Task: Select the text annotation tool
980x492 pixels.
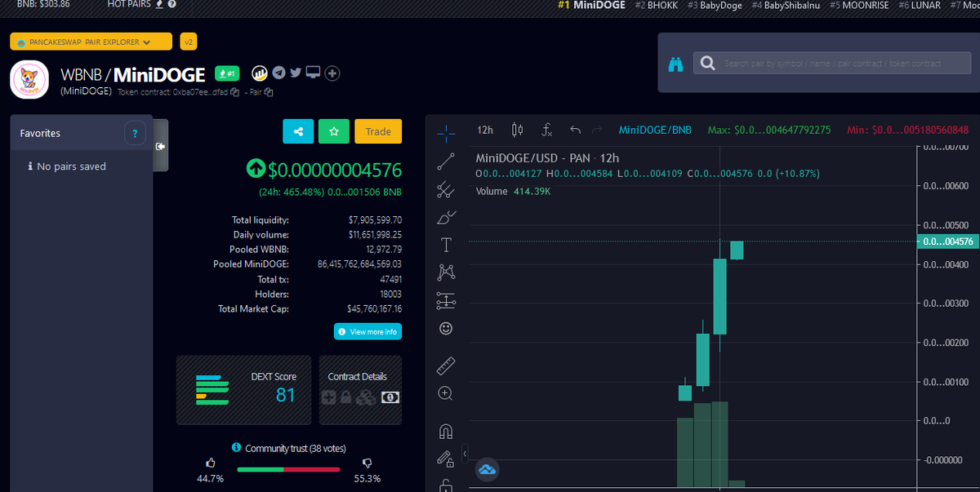Action: pos(446,245)
